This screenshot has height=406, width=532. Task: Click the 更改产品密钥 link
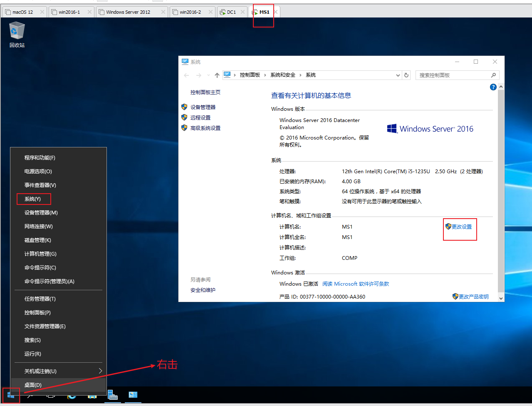[474, 296]
